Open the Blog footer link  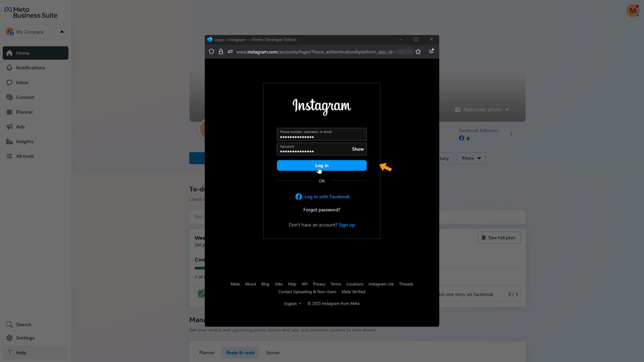[265, 284]
